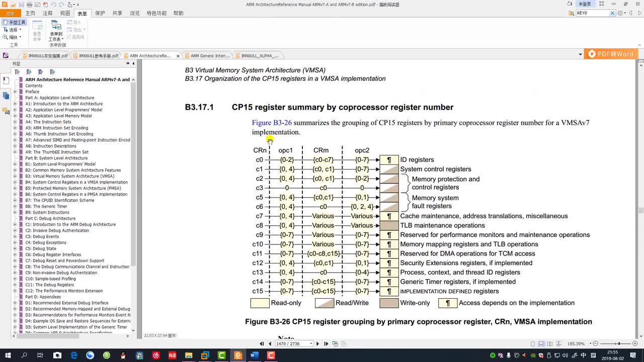This screenshot has width=644, height=362.
Task: Open the Foxit start page icon left of tabs
Action: point(6,55)
